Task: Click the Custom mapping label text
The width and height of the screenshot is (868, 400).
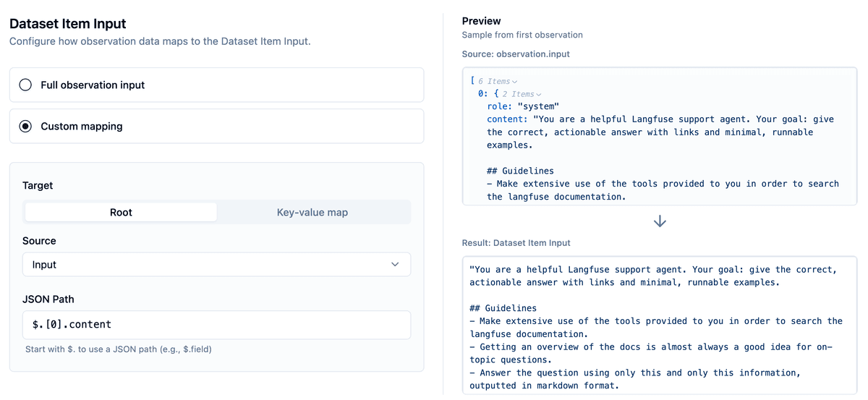Action: 82,126
